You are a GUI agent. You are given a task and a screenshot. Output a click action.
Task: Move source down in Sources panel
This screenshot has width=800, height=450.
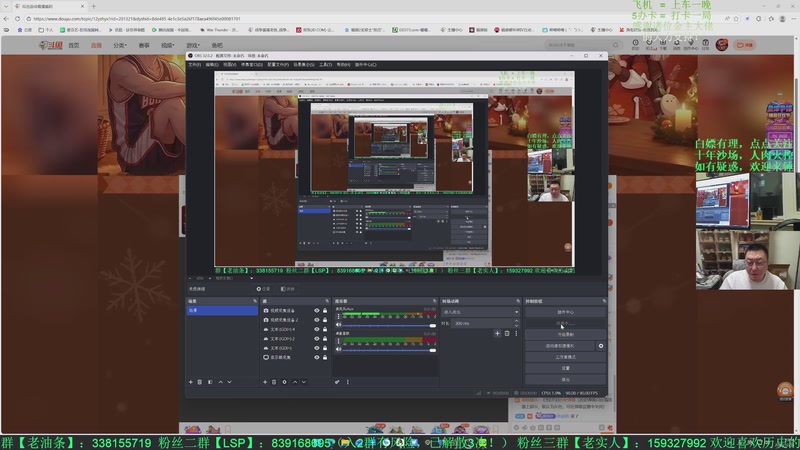[x=304, y=382]
